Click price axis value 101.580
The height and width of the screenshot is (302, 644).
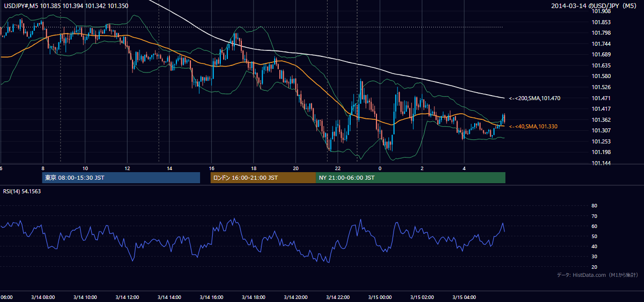point(601,76)
